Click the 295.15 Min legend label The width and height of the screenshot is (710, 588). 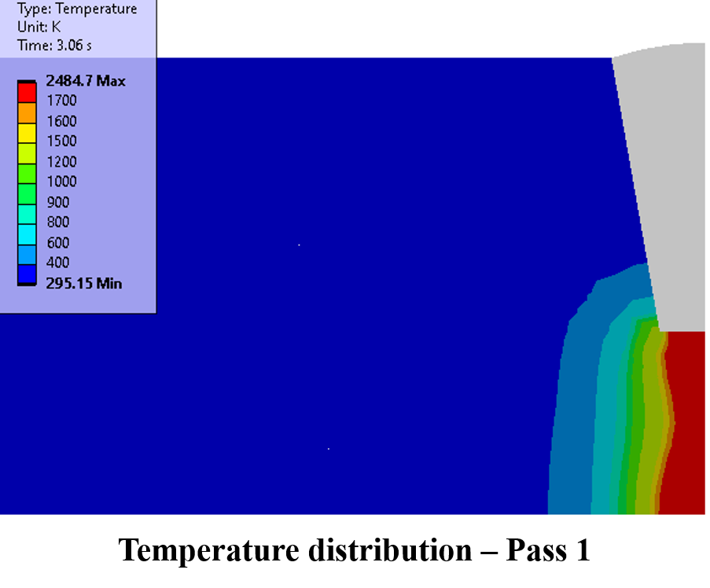(x=83, y=284)
